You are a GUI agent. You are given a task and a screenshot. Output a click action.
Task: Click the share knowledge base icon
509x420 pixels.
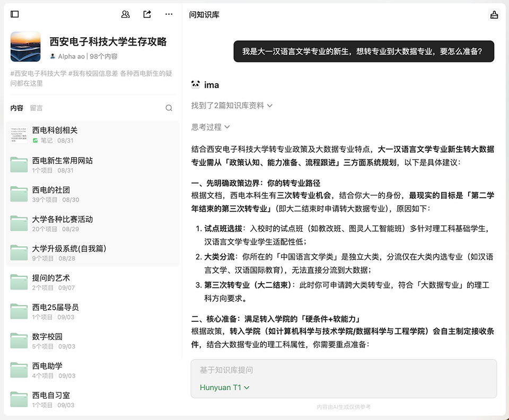click(x=147, y=14)
